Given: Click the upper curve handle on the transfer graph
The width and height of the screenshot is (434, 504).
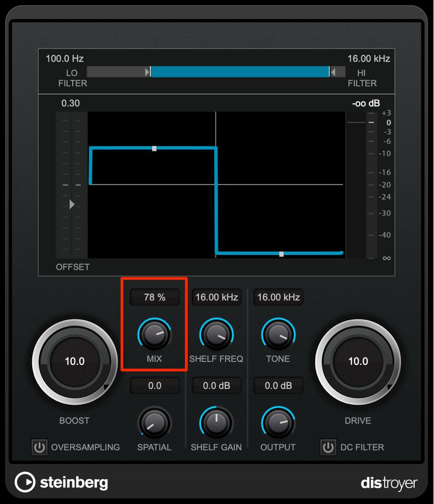Looking at the screenshot, I should [x=155, y=149].
